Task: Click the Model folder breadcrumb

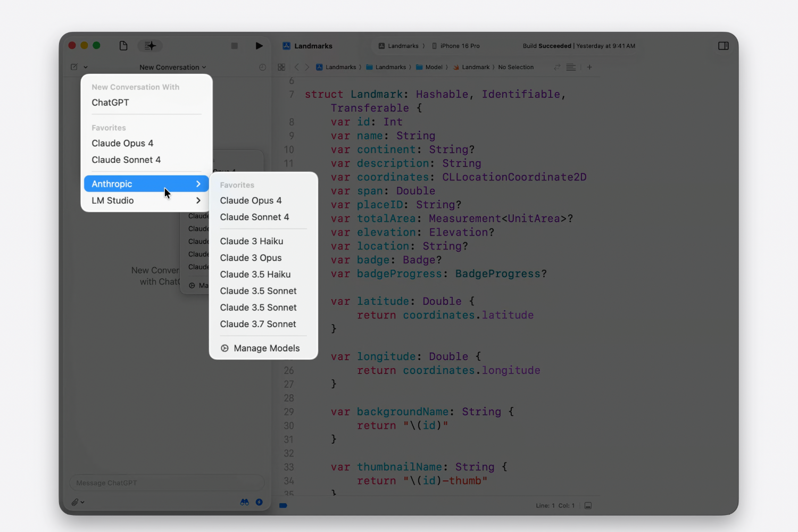Action: 429,67
